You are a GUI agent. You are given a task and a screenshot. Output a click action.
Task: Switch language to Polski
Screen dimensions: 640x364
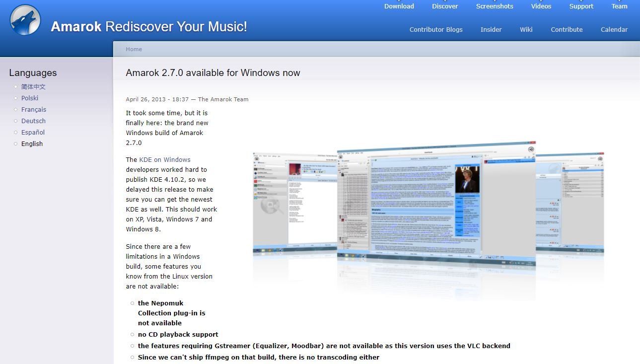[x=30, y=98]
